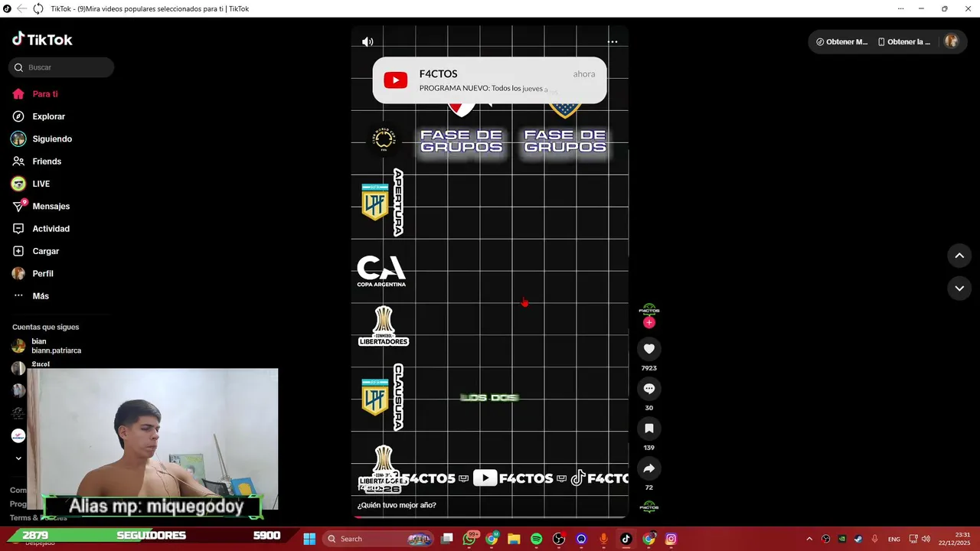Screen dimensions: 980x551
Task: Open the Cargar upload page
Action: (35, 251)
